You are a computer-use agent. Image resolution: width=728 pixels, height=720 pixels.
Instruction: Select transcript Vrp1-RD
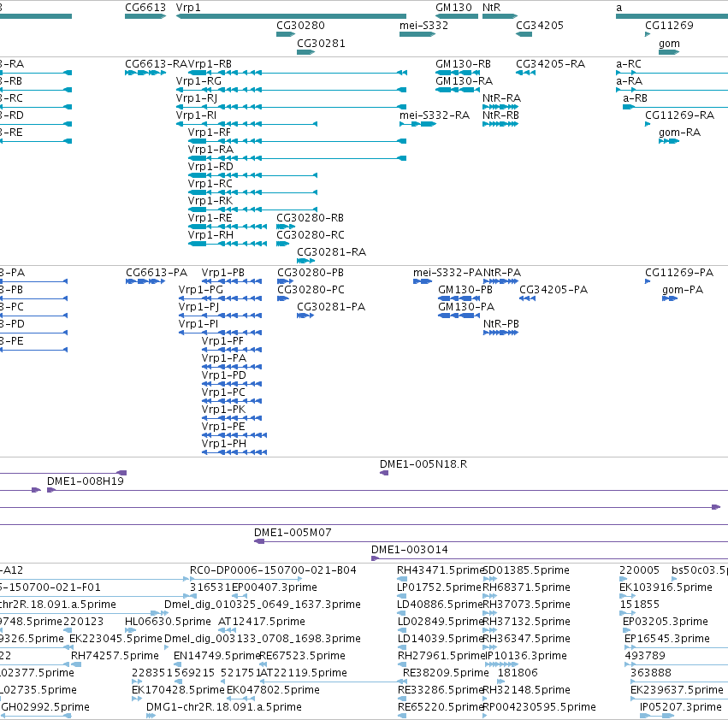click(x=210, y=167)
